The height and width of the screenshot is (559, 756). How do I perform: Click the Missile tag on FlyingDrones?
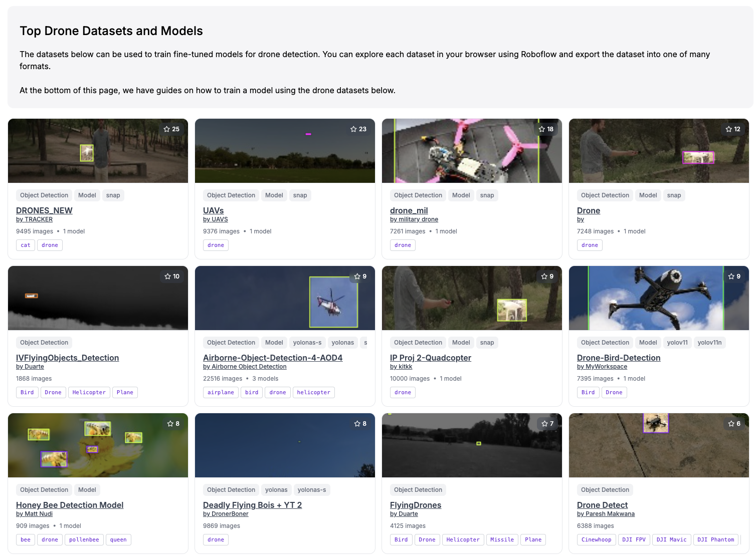(502, 540)
